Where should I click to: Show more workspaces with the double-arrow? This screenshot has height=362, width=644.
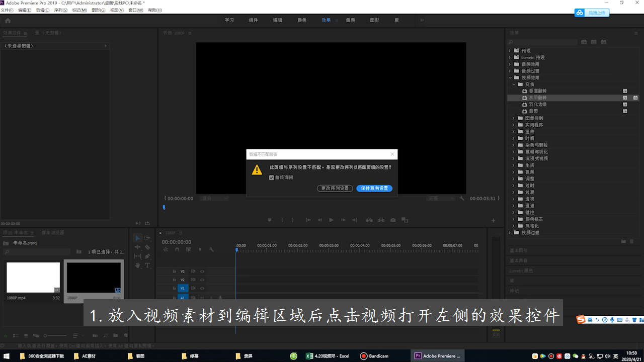pos(422,20)
